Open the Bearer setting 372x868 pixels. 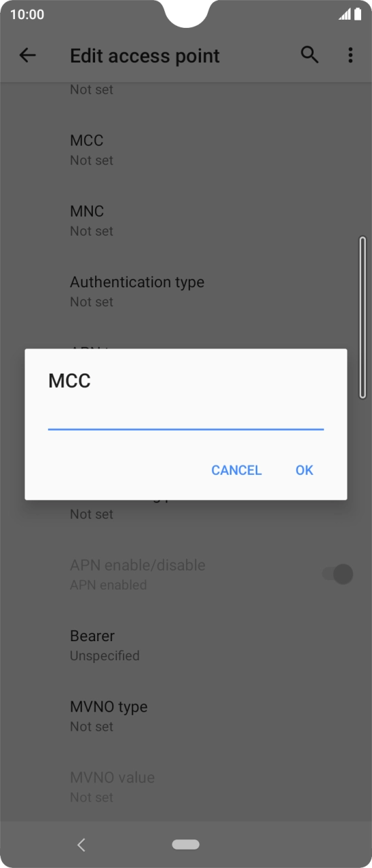coord(186,645)
